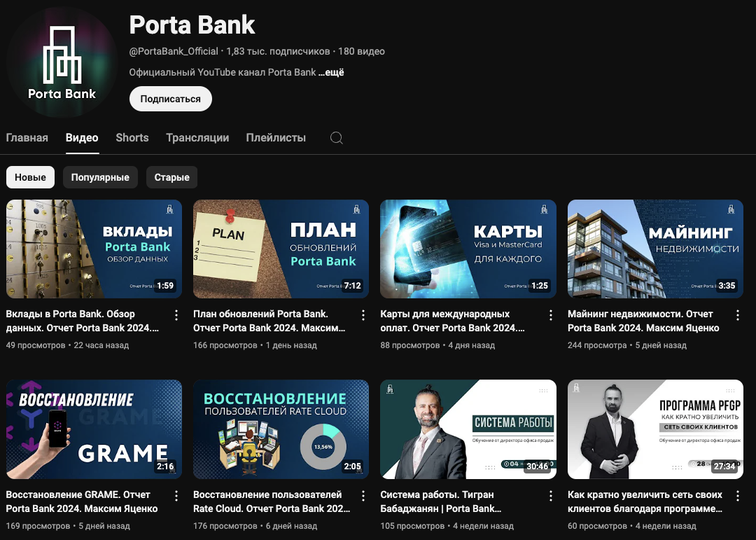Image resolution: width=756 pixels, height=540 pixels.
Task: Click the text 49 просмотров • 22 часа назад
Action: point(67,345)
